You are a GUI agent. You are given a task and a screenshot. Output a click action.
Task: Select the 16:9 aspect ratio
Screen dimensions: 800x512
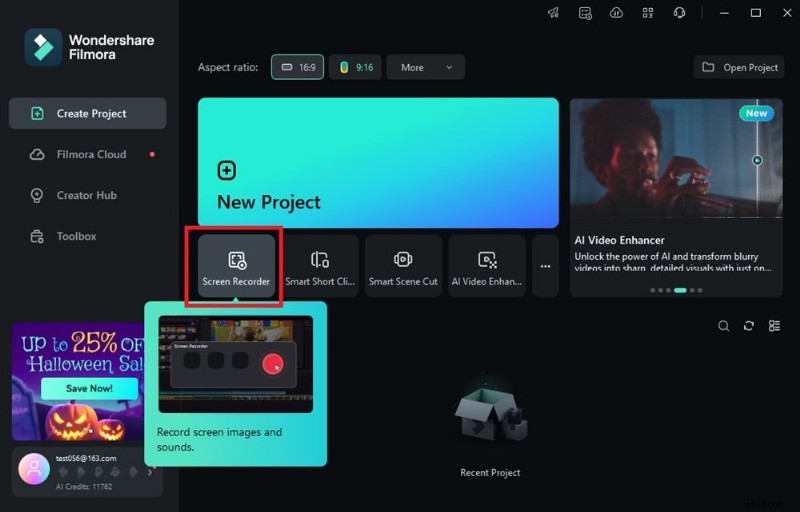pos(297,67)
